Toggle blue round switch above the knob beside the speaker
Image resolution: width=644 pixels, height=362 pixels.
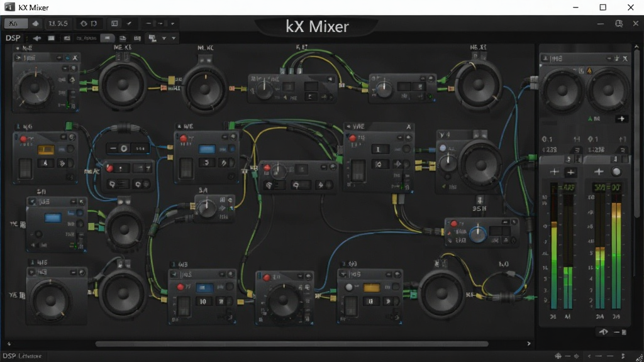(443, 148)
